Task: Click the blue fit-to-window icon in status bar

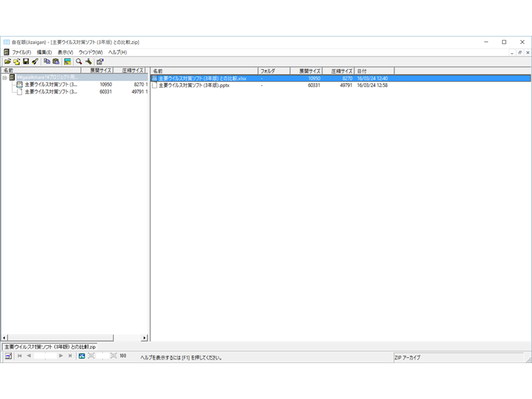Action: tap(82, 356)
